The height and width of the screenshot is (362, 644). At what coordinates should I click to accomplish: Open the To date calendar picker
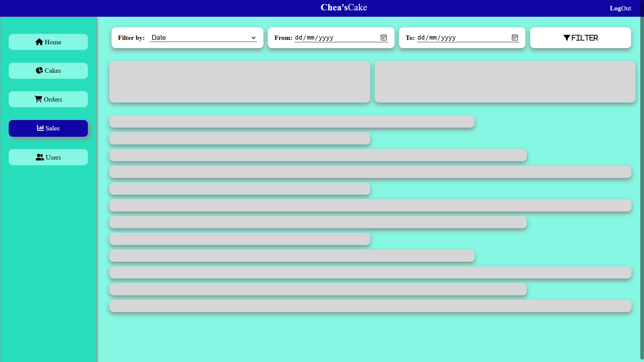coord(515,38)
